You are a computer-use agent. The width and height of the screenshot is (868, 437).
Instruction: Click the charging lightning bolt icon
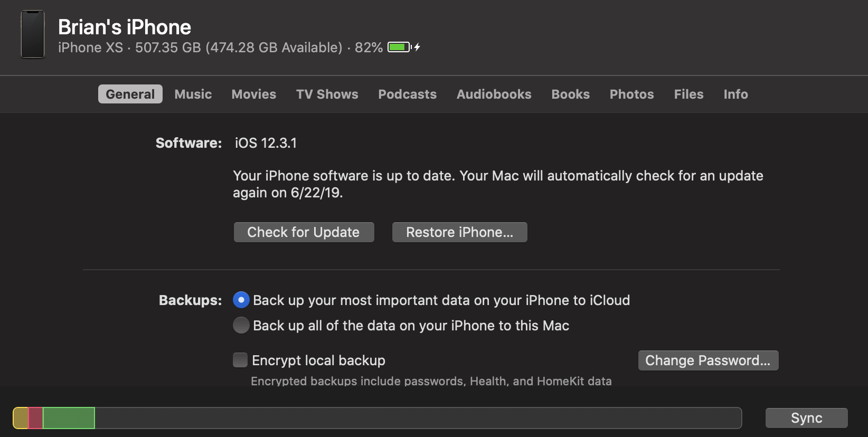[417, 47]
